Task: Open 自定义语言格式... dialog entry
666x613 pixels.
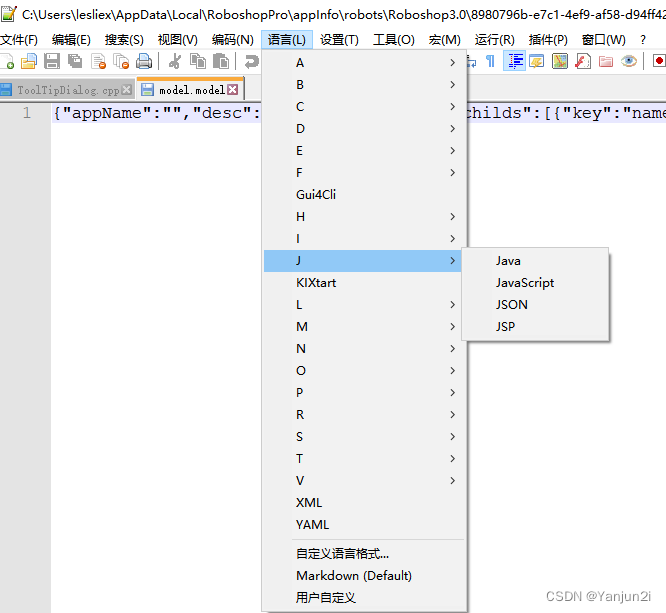Action: point(364,554)
